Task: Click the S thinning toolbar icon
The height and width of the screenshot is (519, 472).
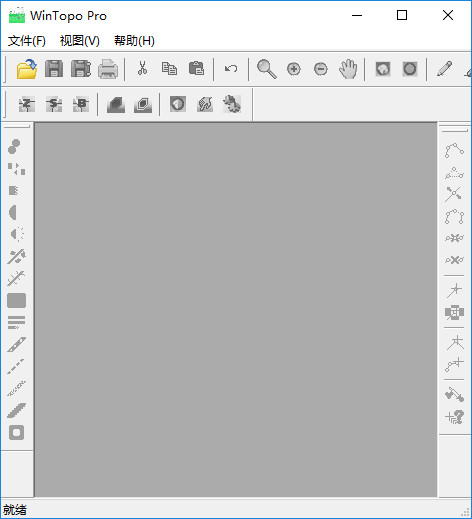Action: point(54,104)
